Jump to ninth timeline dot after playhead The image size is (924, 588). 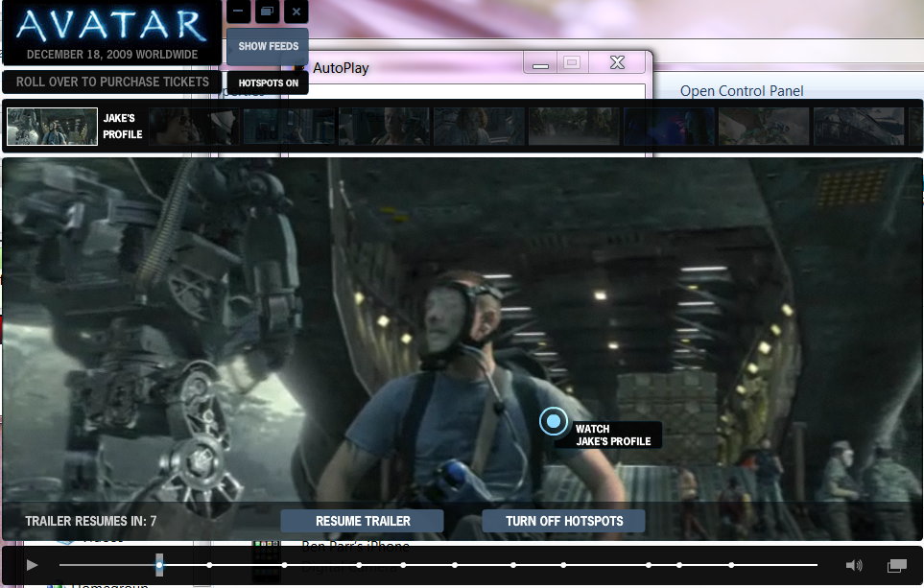point(679,565)
